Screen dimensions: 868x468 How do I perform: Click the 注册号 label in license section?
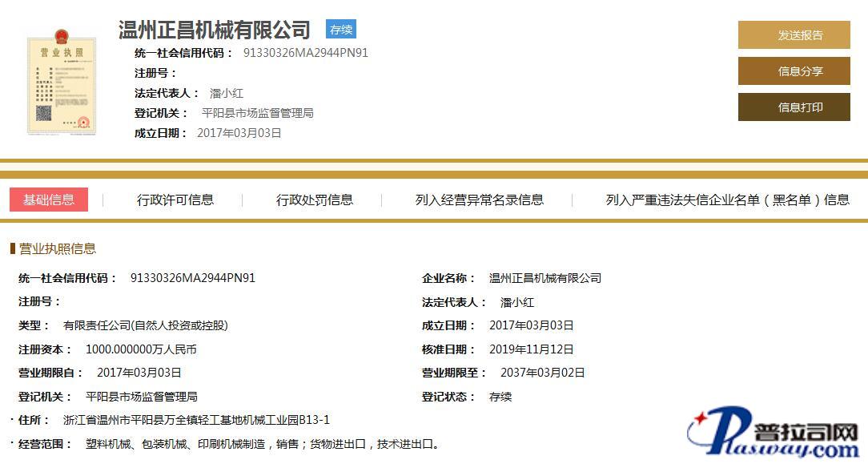(x=39, y=302)
